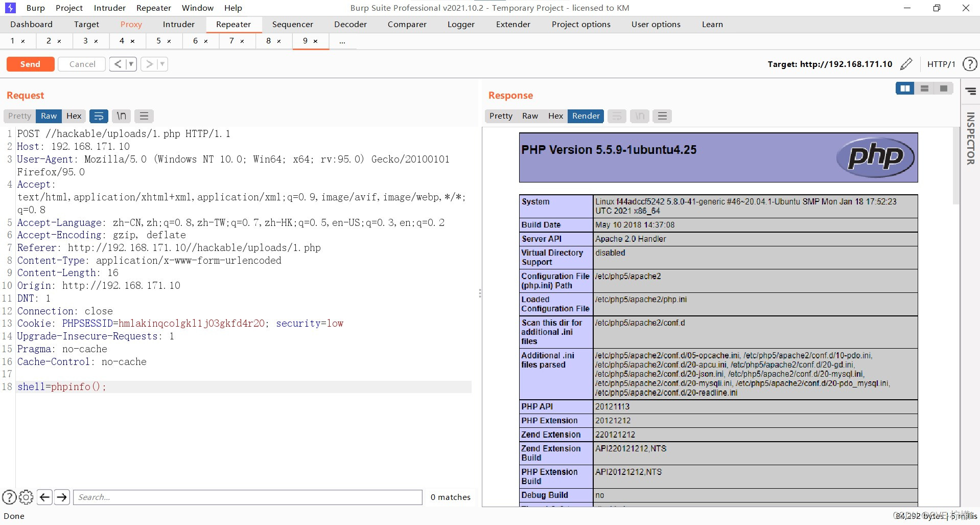Edit target with the pencil icon
The height and width of the screenshot is (525, 980).
[906, 64]
